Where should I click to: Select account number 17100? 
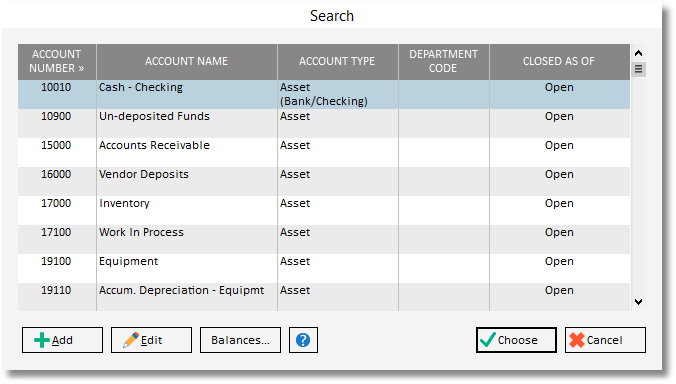coord(56,232)
